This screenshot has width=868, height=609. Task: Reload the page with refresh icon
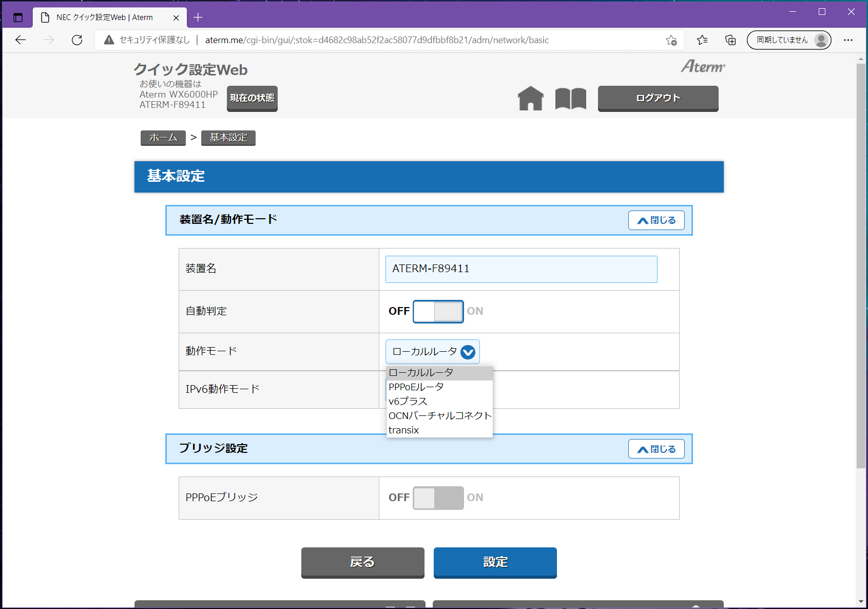pos(77,40)
